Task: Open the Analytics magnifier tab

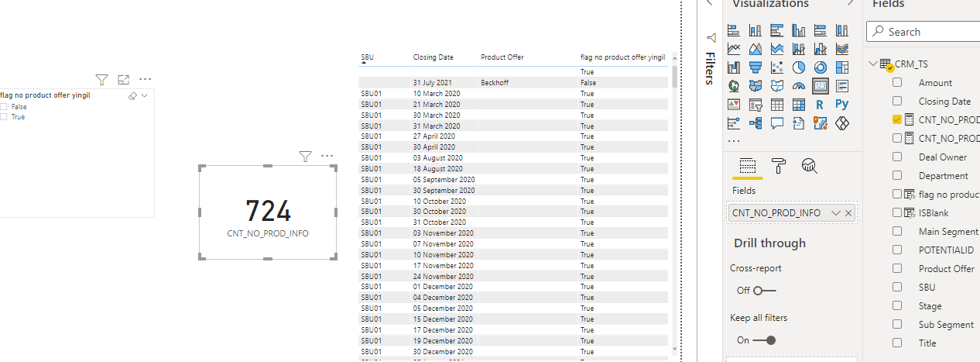Action: [x=810, y=165]
